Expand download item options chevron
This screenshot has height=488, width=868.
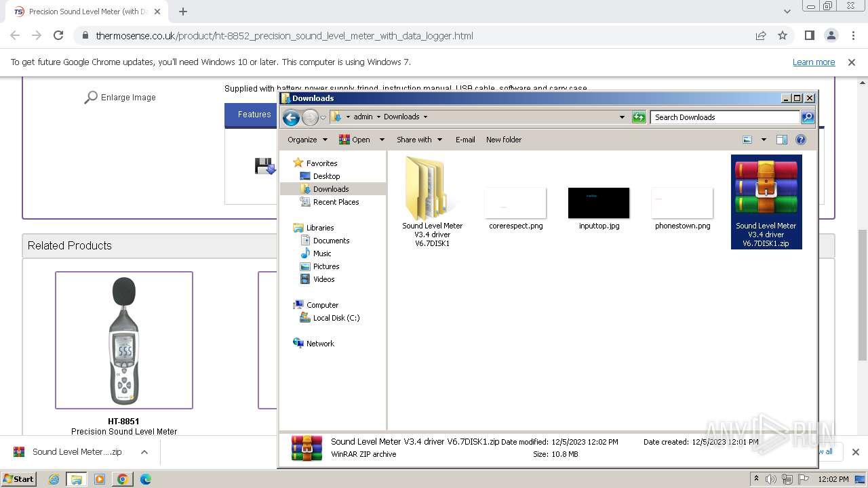click(144, 452)
